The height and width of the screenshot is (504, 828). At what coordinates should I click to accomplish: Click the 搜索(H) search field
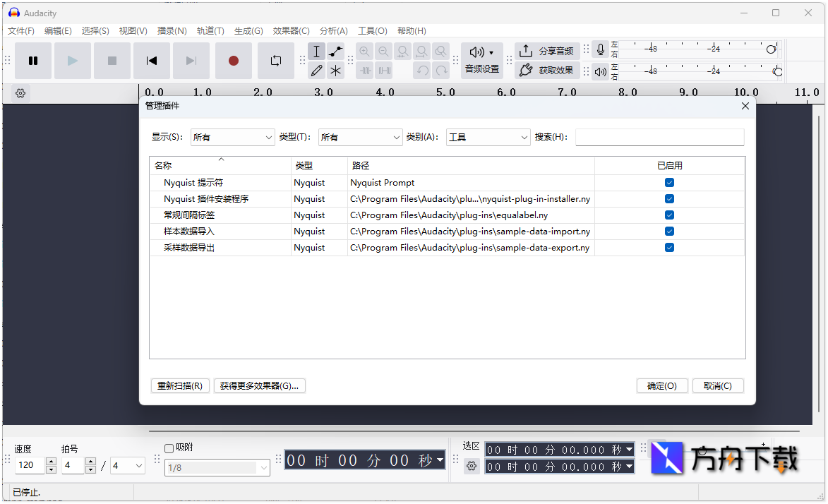pos(659,138)
